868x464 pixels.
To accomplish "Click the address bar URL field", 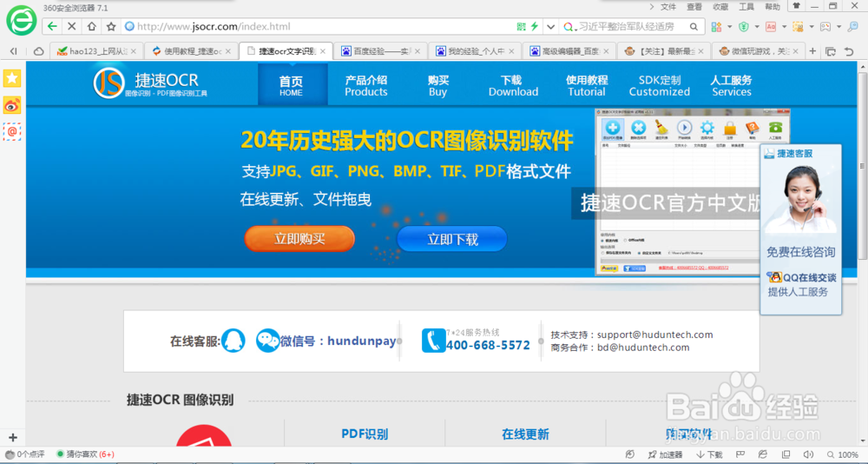I will (x=319, y=26).
